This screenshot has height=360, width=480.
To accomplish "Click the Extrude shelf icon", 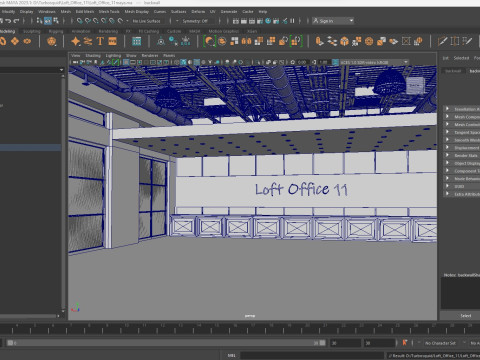I will tap(319, 41).
